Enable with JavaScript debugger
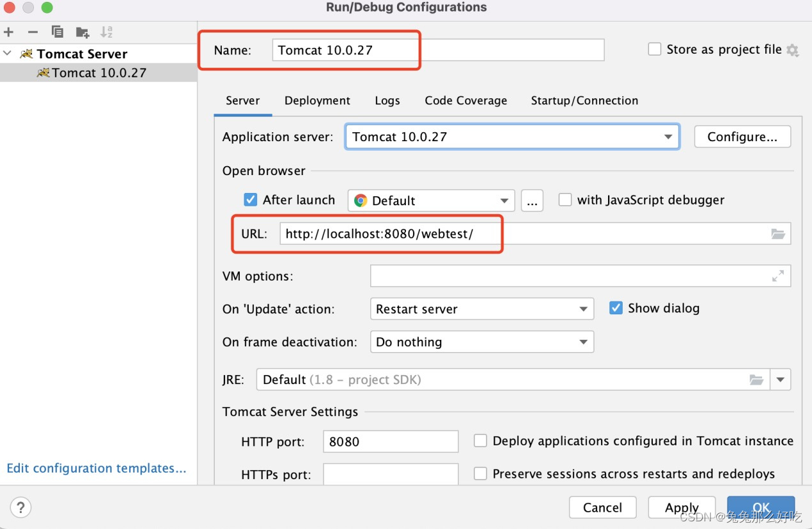812x529 pixels. [x=565, y=200]
